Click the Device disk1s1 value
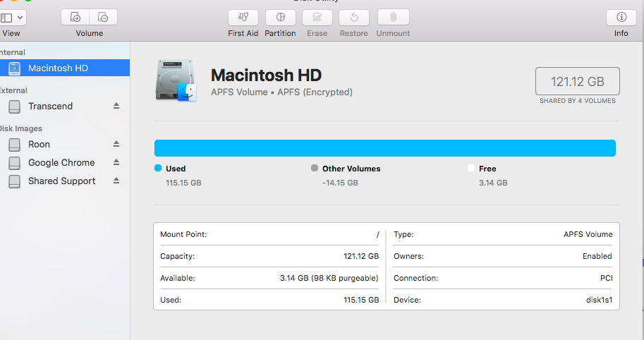This screenshot has height=340, width=644. click(x=599, y=300)
